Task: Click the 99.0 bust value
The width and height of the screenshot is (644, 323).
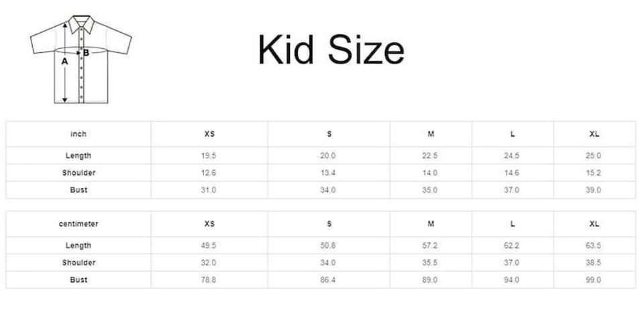Action: (x=594, y=280)
